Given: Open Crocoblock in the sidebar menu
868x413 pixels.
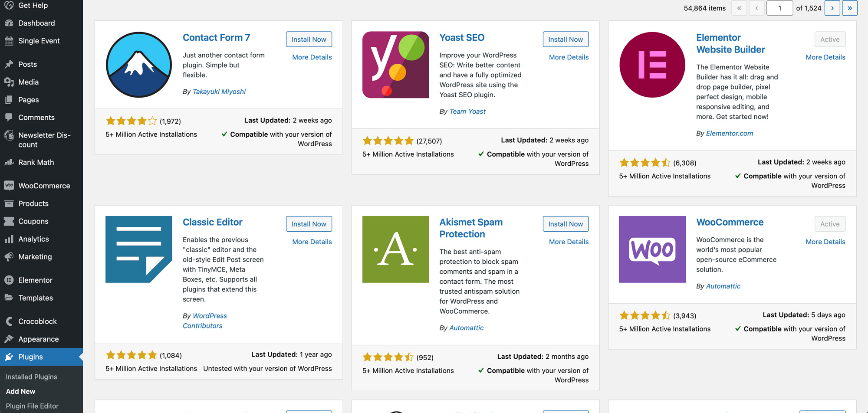Looking at the screenshot, I should coord(37,321).
